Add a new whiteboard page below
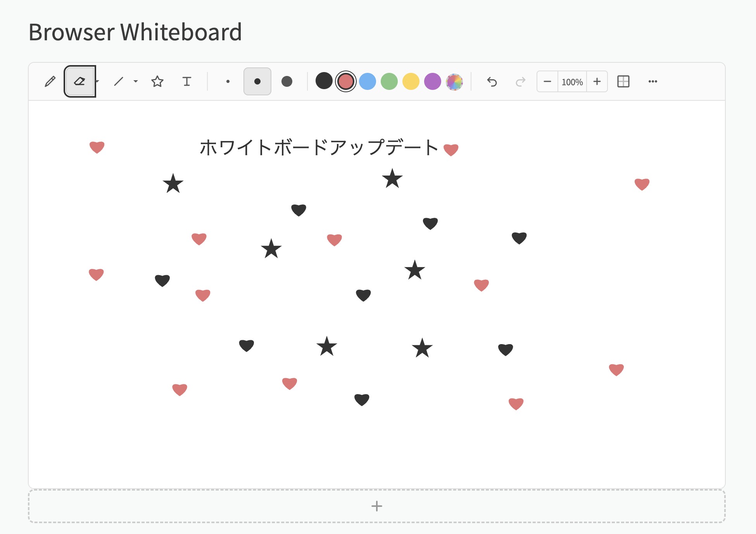756x534 pixels. 376,506
